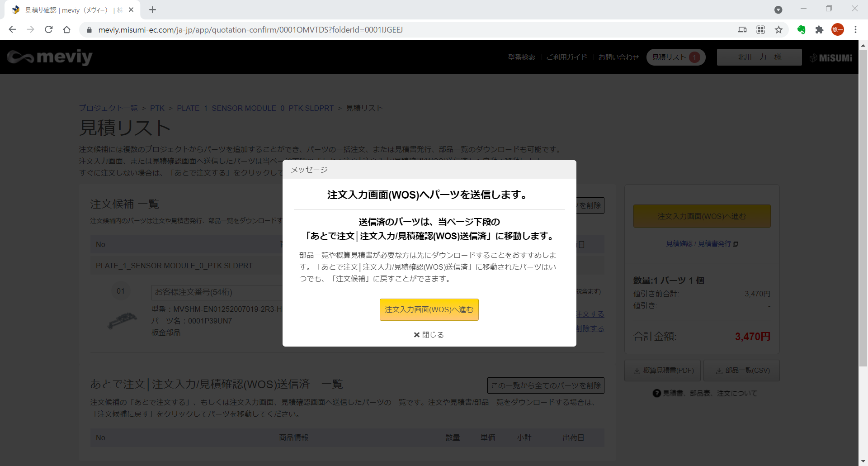Open 型番検索 in the header
Viewport: 868px width, 466px height.
521,57
